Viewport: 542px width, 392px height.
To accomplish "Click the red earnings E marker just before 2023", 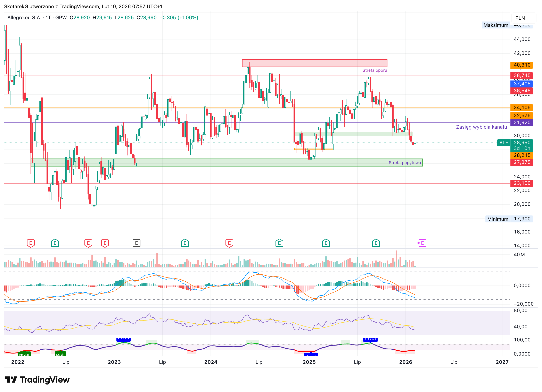I will pyautogui.click(x=105, y=243).
